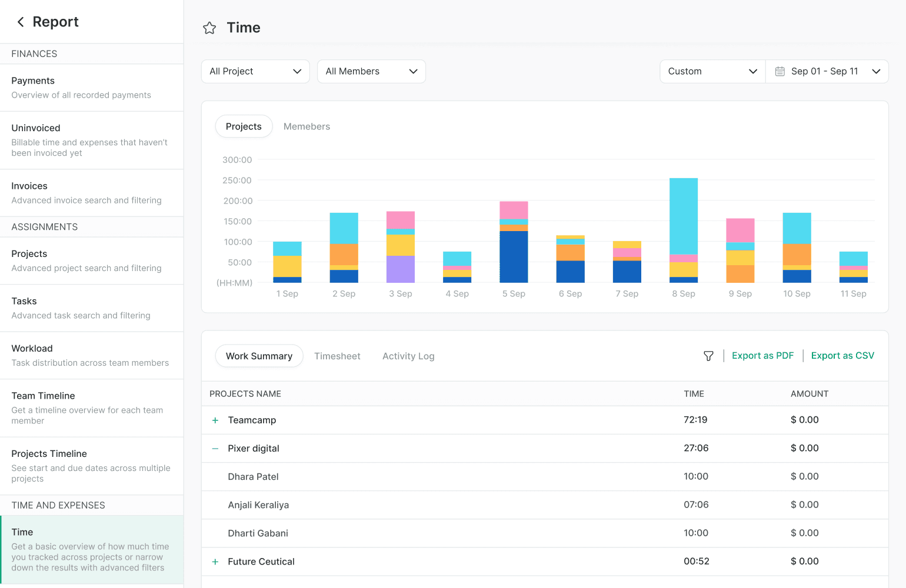Click the calendar icon in date range
The height and width of the screenshot is (588, 906).
point(780,71)
